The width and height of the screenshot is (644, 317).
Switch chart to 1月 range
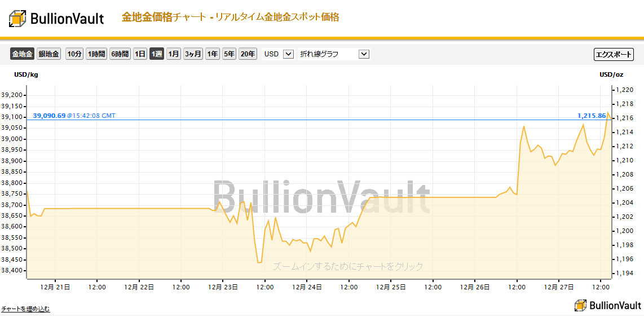(x=174, y=54)
